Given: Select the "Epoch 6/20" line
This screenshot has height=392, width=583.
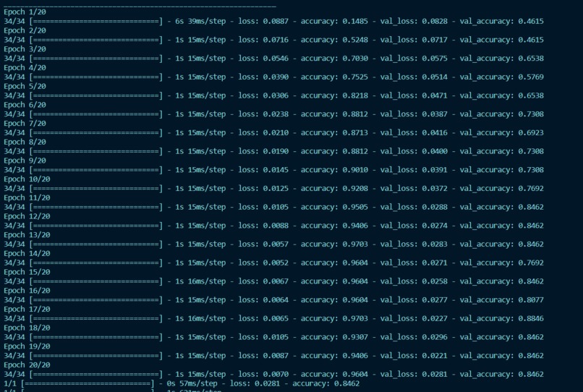Looking at the screenshot, I should point(25,105).
